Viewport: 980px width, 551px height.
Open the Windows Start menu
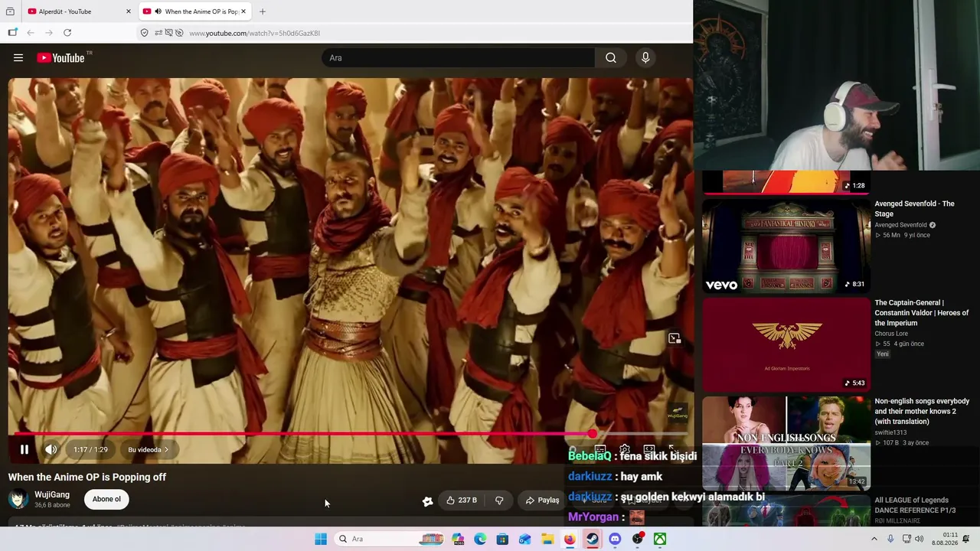[321, 539]
